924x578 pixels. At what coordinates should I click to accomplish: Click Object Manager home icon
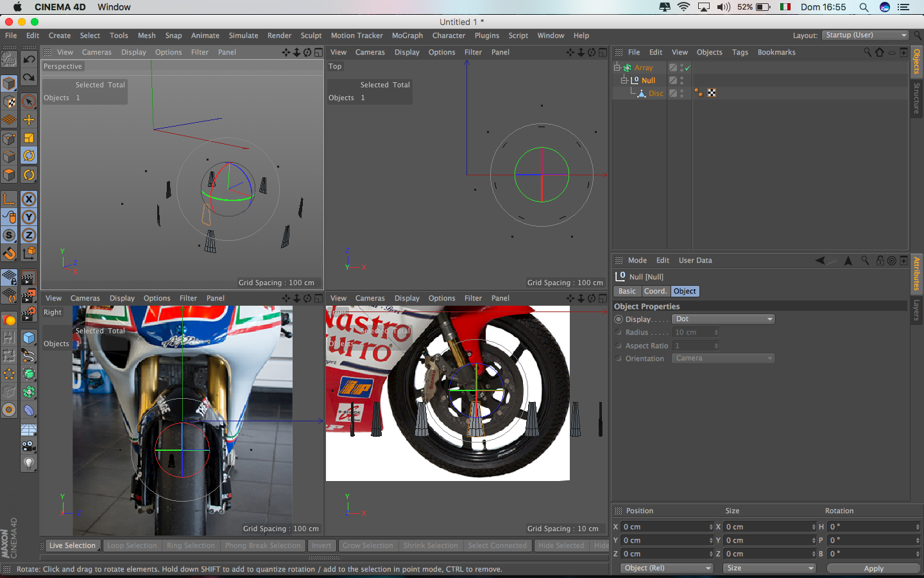[x=880, y=52]
